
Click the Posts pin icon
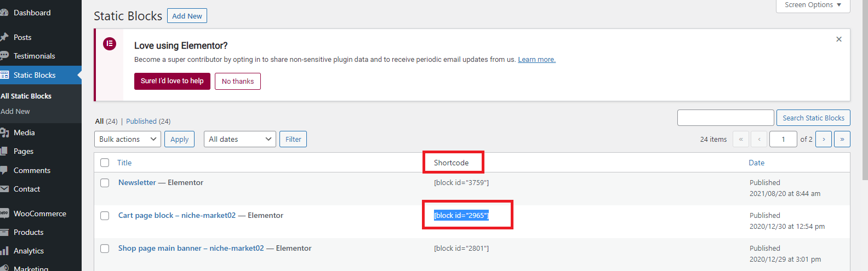coord(4,37)
